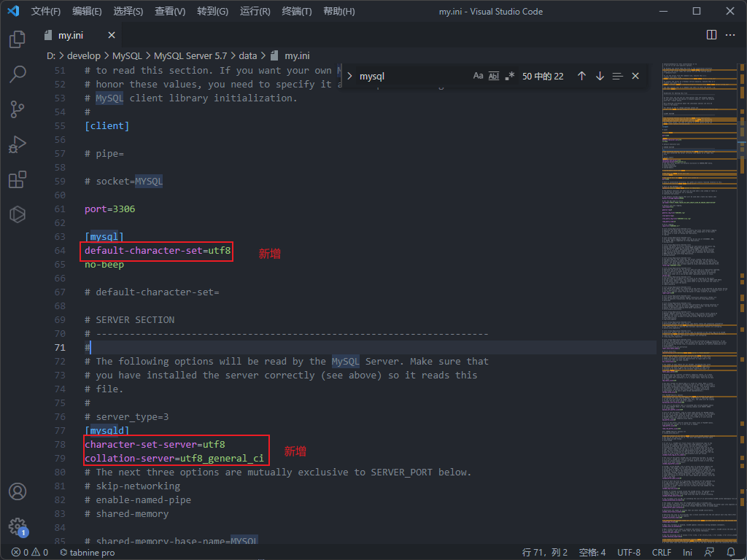
Task: Change end of line sequence CRLF
Action: coord(661,553)
